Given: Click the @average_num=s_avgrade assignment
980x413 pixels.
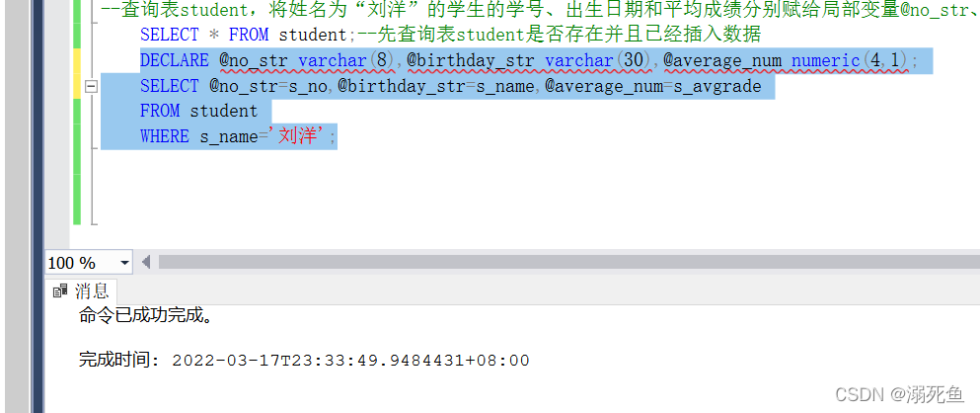Looking at the screenshot, I should click(x=653, y=86).
